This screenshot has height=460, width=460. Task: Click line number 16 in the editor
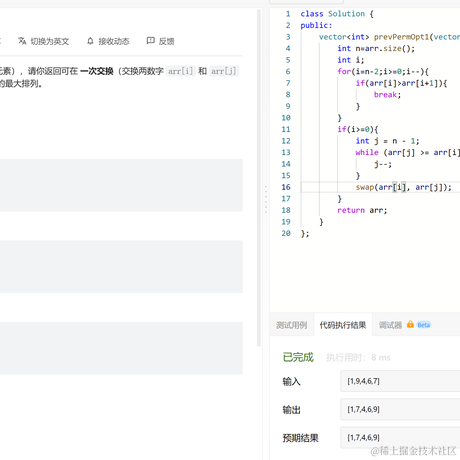pyautogui.click(x=286, y=187)
